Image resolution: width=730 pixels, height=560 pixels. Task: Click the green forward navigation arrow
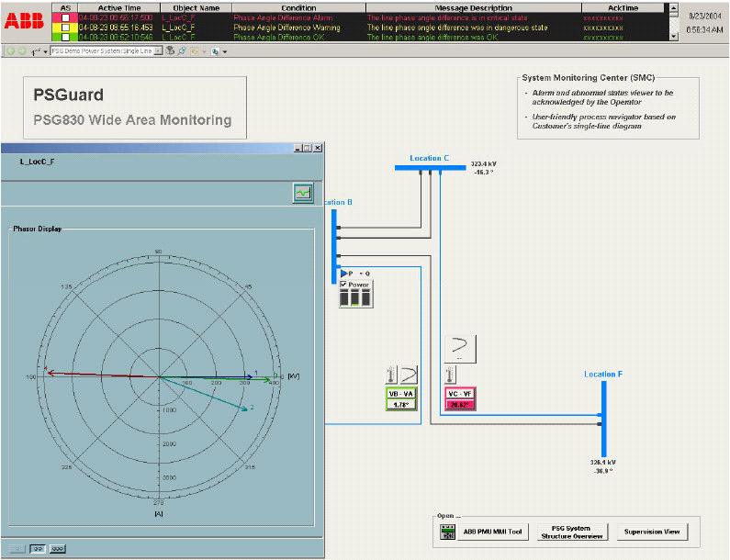click(x=21, y=50)
